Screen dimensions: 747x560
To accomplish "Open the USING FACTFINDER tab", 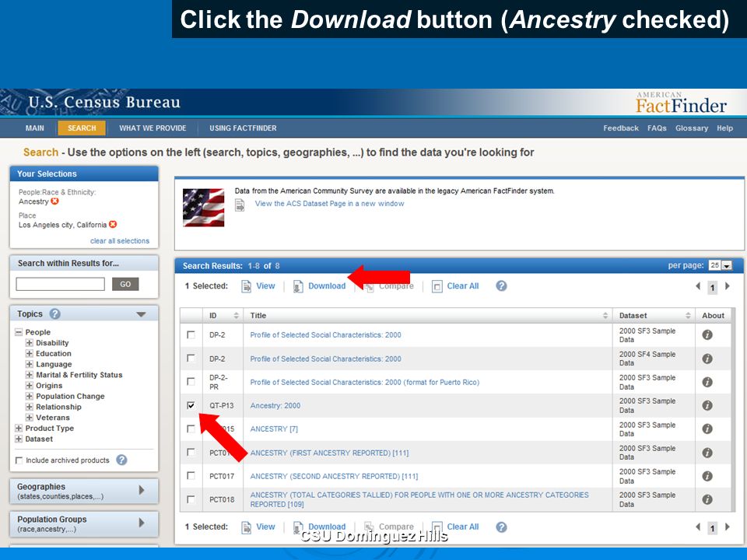I will tap(243, 128).
